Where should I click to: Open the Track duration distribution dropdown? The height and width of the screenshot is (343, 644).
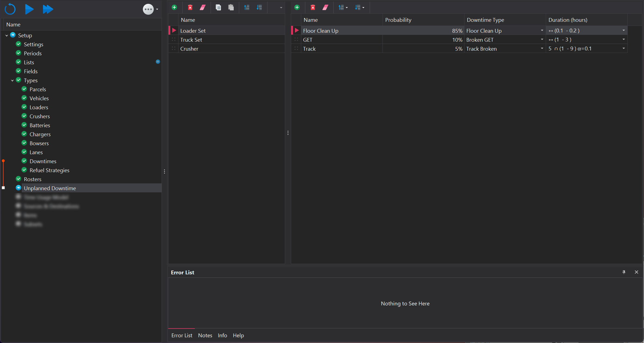pyautogui.click(x=623, y=48)
